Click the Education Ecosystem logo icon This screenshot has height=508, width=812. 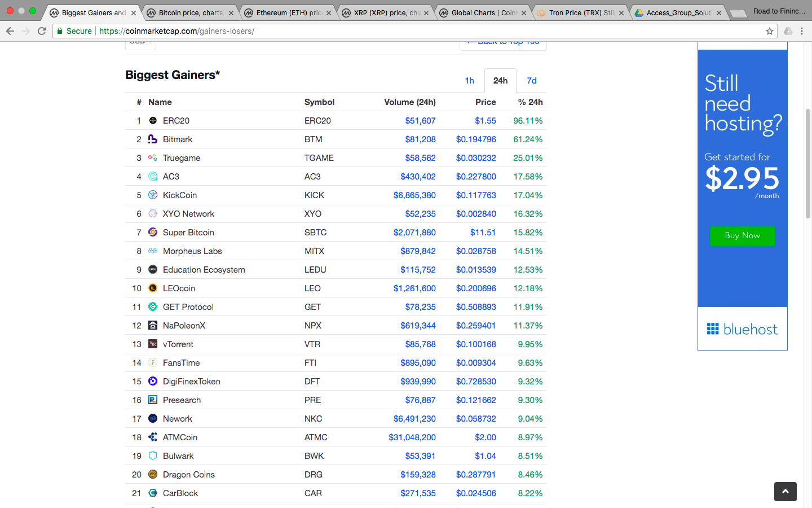(x=153, y=269)
